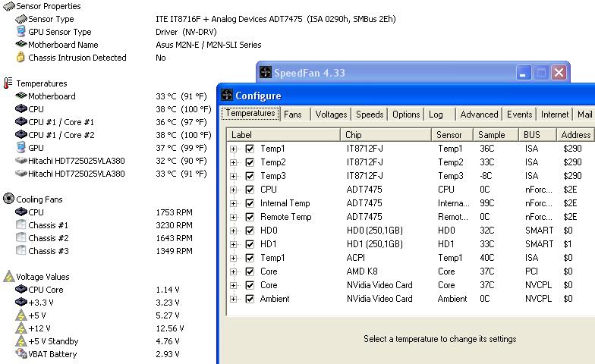Click the Configure window fan icon
595x364 pixels.
(x=227, y=96)
